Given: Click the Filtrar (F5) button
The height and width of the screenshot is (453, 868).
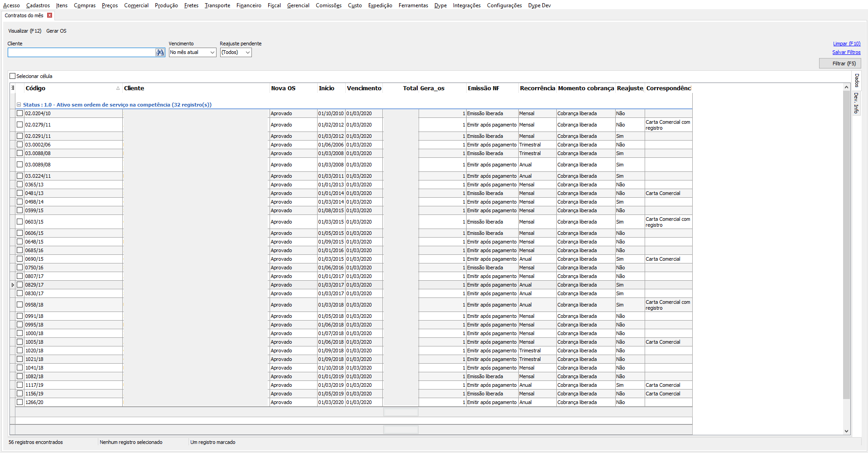Looking at the screenshot, I should click(x=840, y=63).
